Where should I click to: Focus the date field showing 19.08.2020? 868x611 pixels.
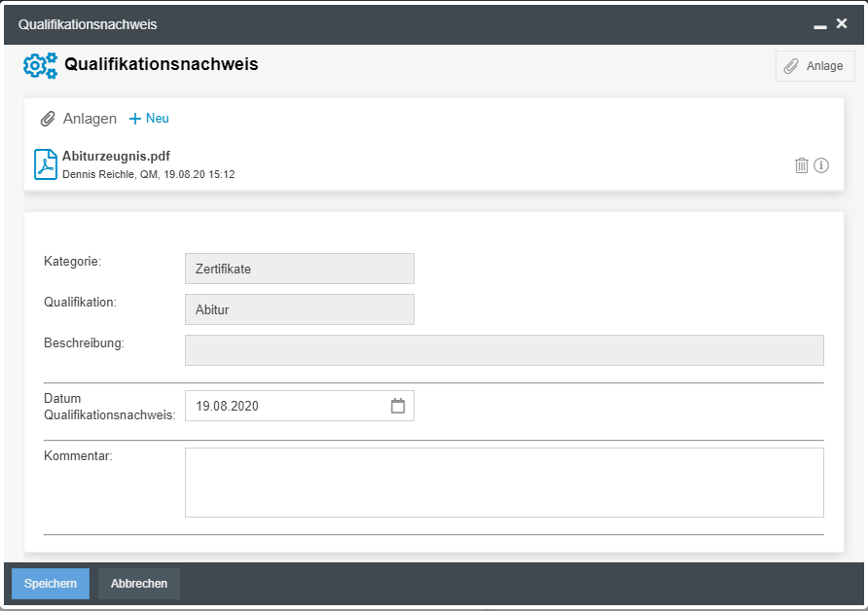[282, 407]
